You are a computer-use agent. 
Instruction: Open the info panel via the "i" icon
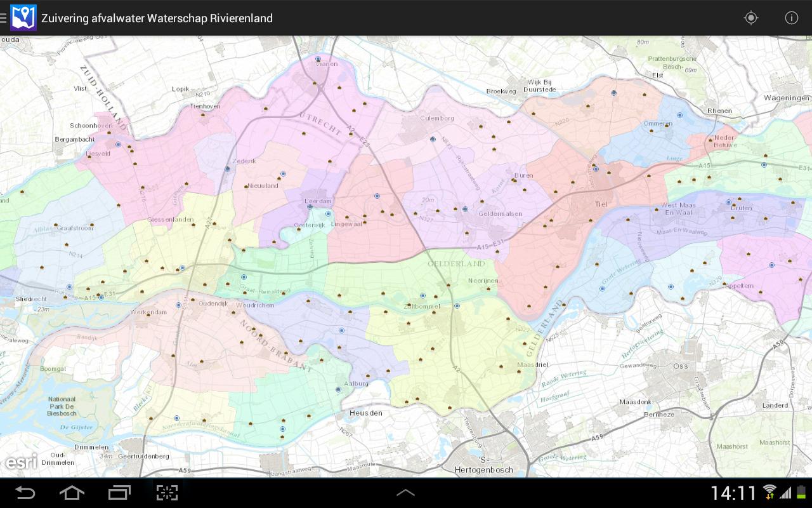791,18
